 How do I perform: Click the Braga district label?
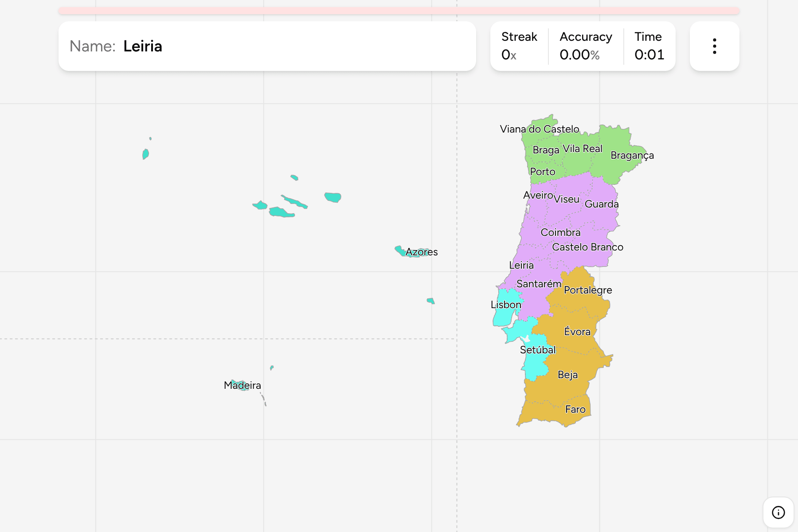point(546,150)
